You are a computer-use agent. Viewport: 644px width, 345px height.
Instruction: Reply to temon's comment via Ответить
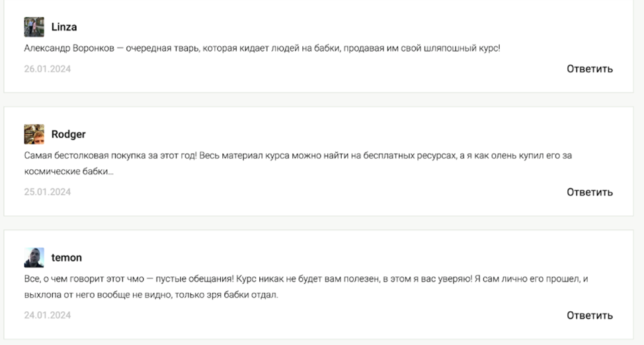coord(590,315)
